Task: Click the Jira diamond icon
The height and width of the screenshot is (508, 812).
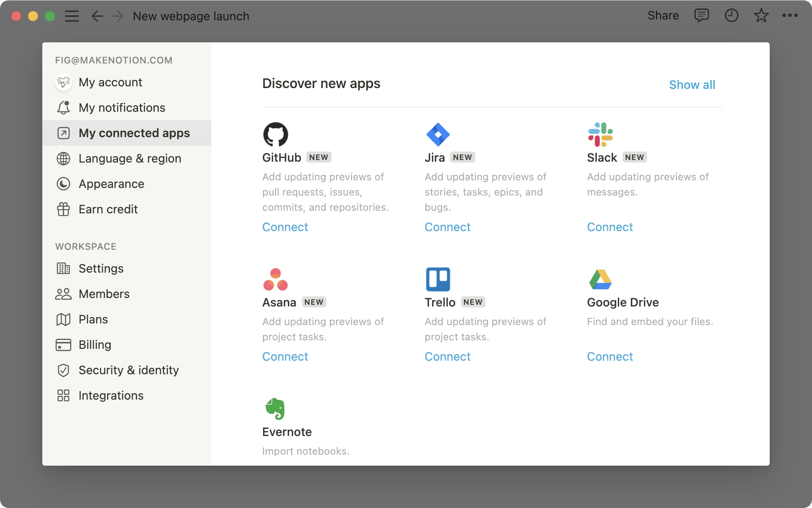Action: pyautogui.click(x=438, y=134)
